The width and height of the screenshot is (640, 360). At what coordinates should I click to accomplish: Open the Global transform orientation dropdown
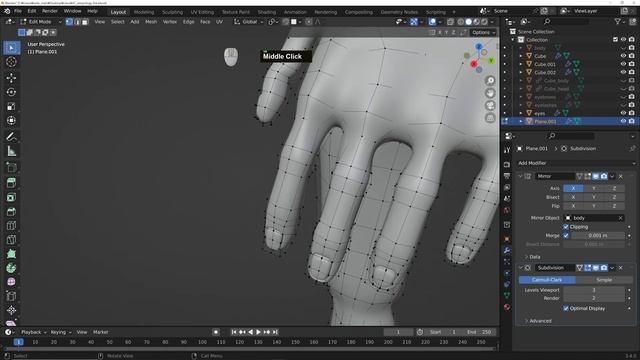pos(249,22)
